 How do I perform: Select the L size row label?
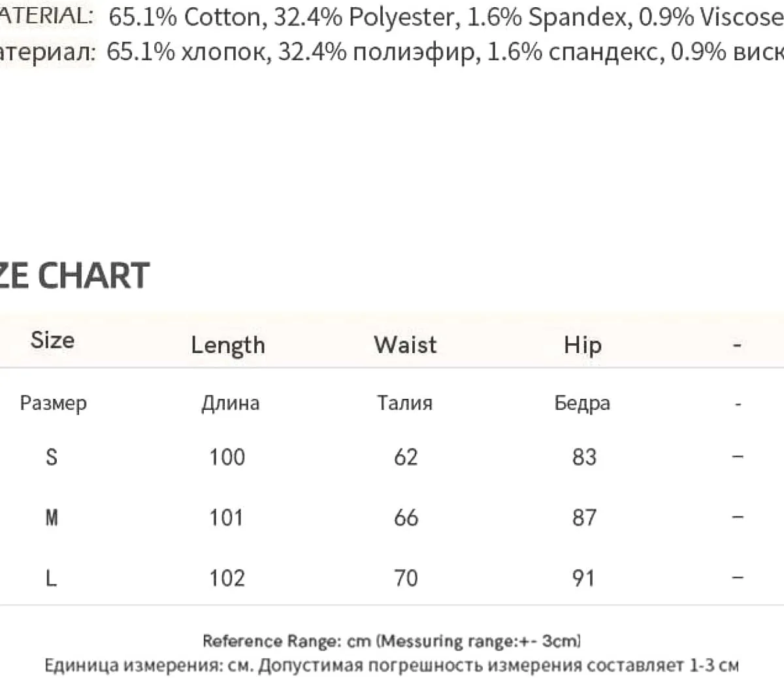click(52, 578)
